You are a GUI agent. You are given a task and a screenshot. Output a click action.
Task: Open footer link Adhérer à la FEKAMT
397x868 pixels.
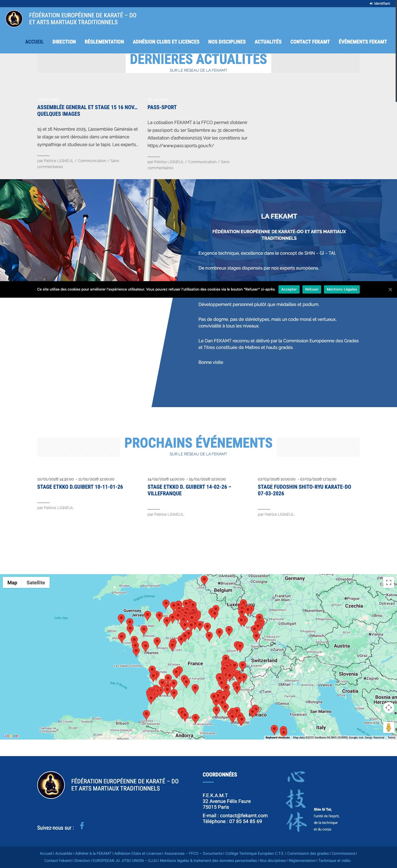click(x=93, y=853)
